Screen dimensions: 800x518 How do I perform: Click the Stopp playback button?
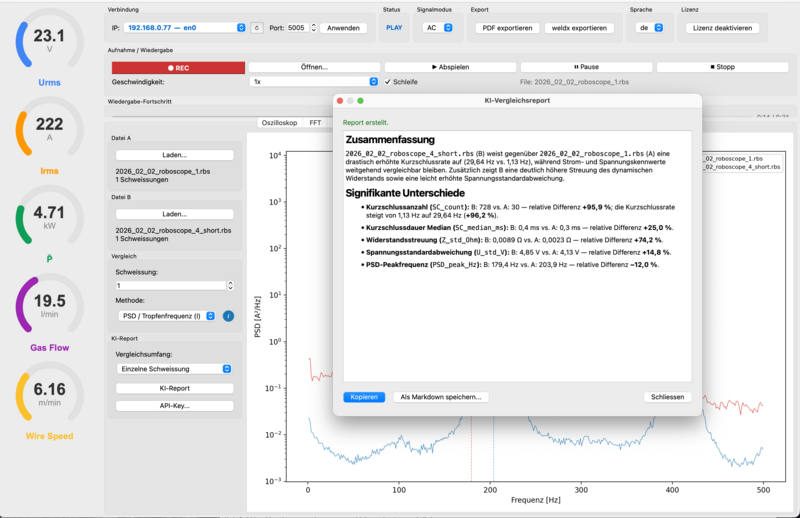tap(722, 67)
